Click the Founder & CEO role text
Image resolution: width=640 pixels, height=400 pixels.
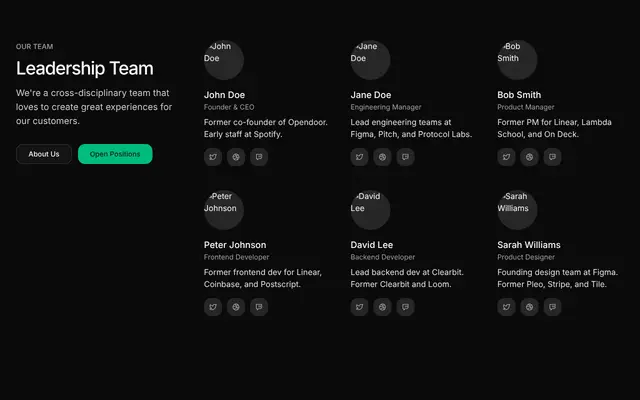[x=229, y=107]
